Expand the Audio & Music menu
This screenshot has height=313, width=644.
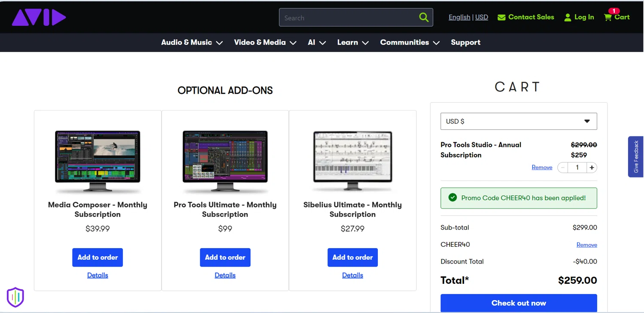pyautogui.click(x=191, y=42)
